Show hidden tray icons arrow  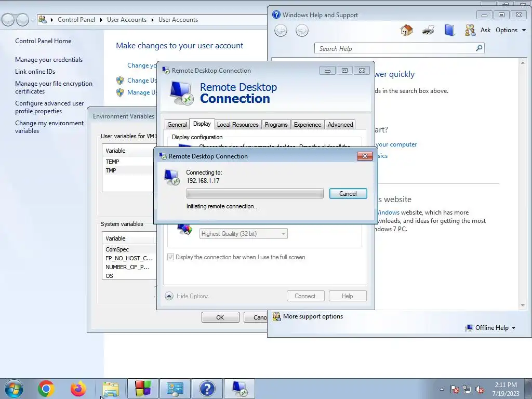click(442, 389)
